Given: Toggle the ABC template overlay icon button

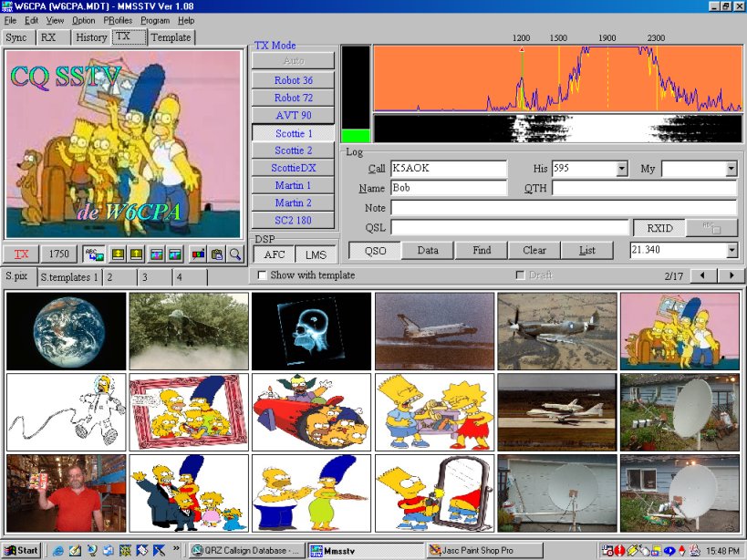Looking at the screenshot, I should pos(94,254).
